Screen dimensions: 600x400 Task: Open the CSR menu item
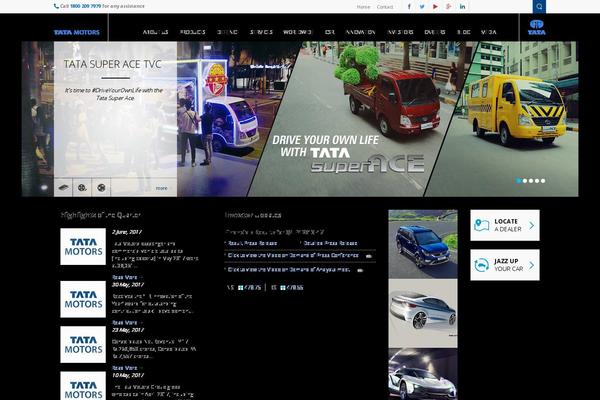(329, 32)
